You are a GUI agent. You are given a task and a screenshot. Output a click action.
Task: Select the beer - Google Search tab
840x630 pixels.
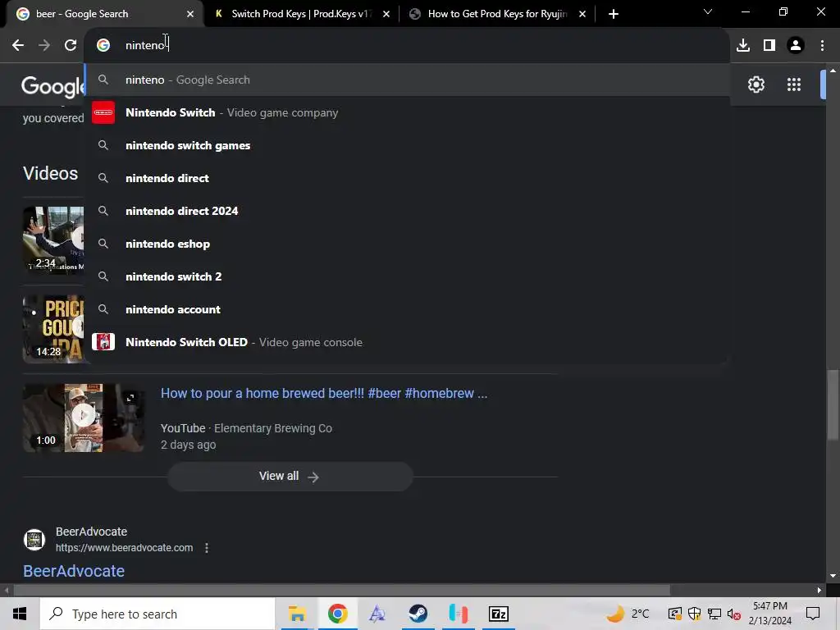point(102,14)
